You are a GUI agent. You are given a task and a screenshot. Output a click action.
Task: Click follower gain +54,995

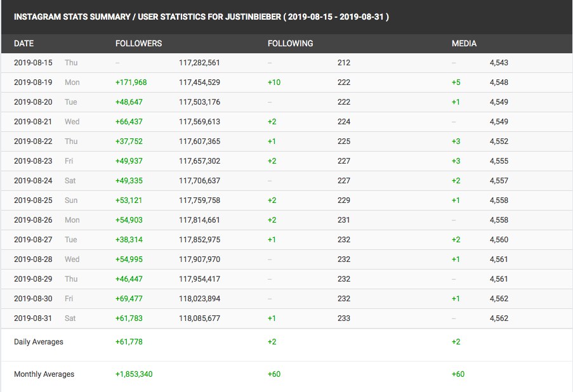[x=129, y=260]
